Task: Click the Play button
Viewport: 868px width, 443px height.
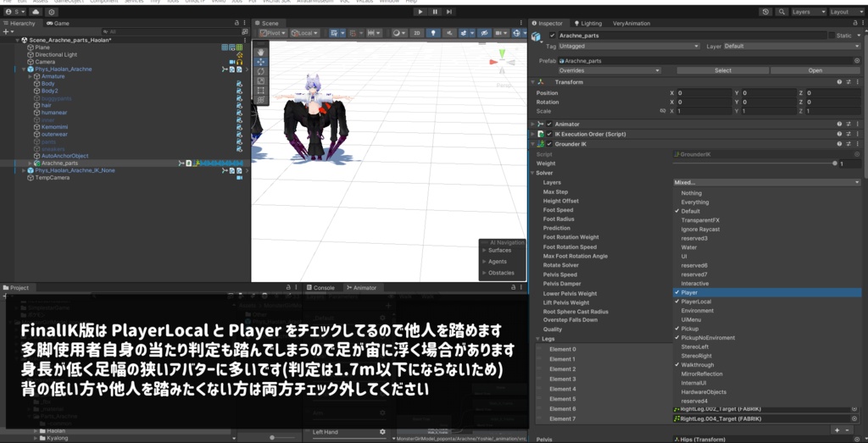Action: pyautogui.click(x=420, y=12)
